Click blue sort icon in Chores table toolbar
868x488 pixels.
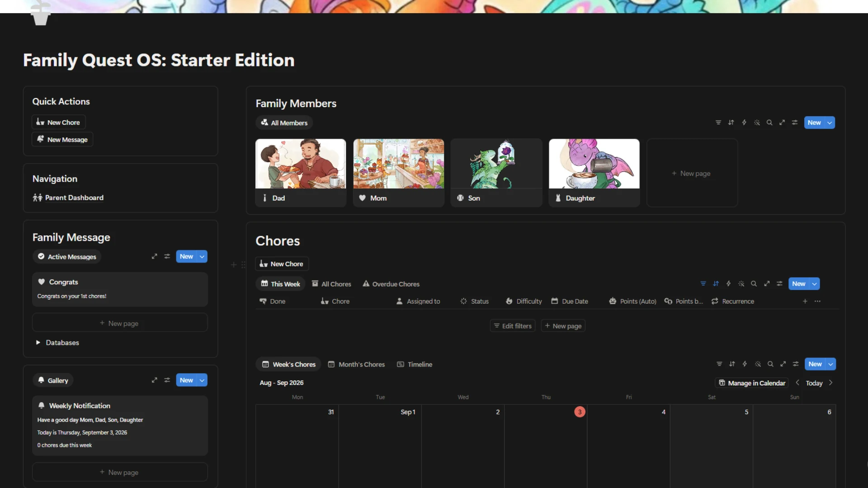coord(716,284)
